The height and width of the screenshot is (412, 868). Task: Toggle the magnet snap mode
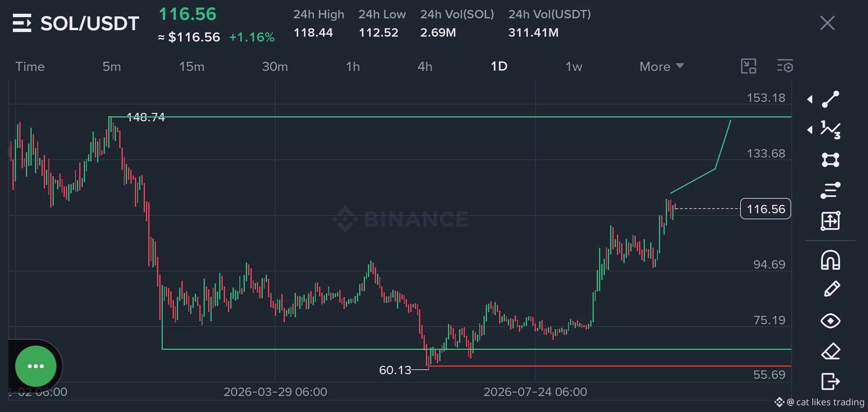coord(830,260)
